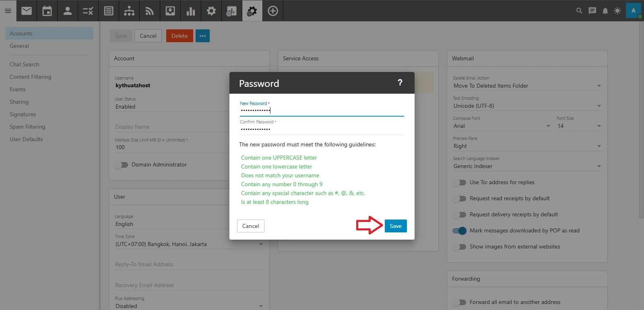Click the password dialog help question mark
The width and height of the screenshot is (644, 310).
pyautogui.click(x=400, y=82)
